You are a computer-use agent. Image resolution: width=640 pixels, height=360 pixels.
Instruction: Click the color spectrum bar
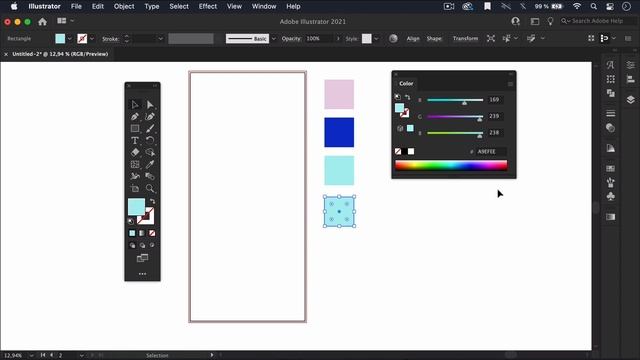[451, 165]
